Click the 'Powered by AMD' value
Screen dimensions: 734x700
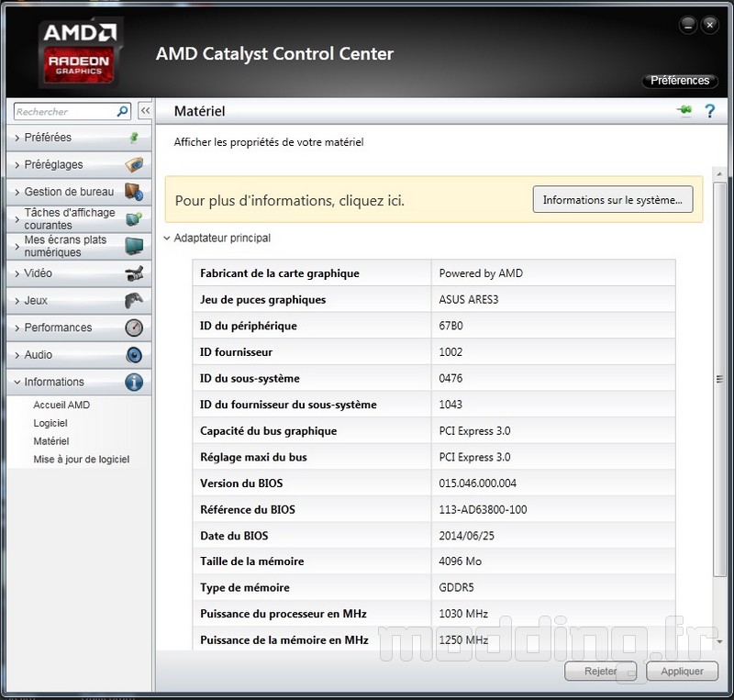[x=481, y=273]
